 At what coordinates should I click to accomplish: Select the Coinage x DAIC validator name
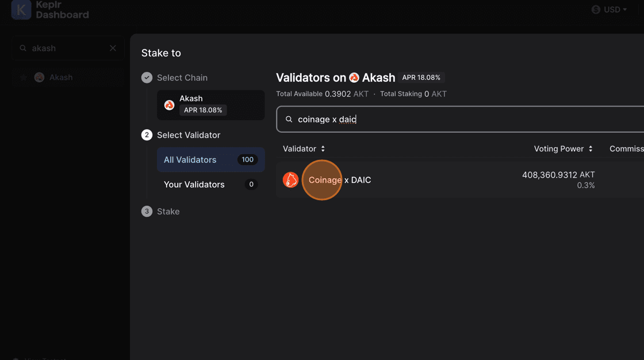pyautogui.click(x=340, y=180)
